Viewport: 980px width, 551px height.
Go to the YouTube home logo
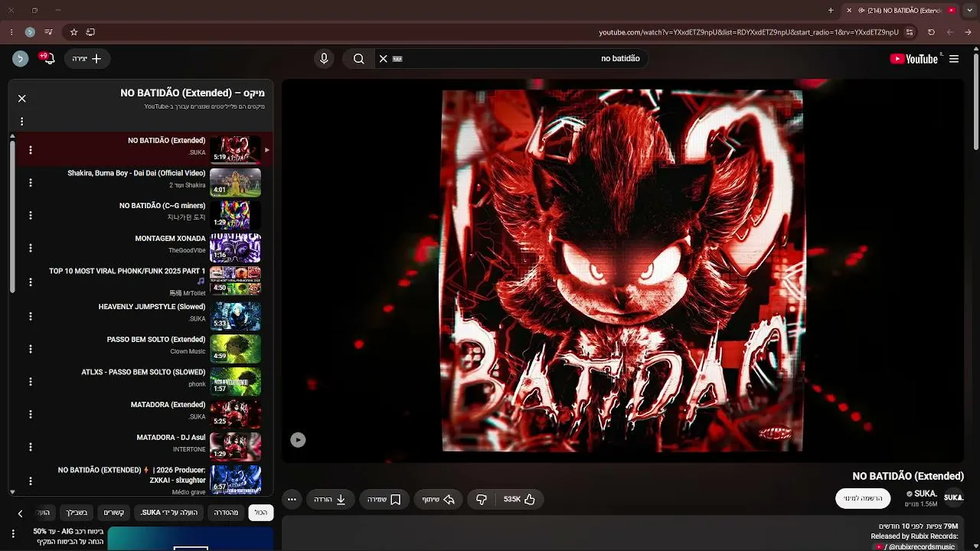(x=913, y=59)
